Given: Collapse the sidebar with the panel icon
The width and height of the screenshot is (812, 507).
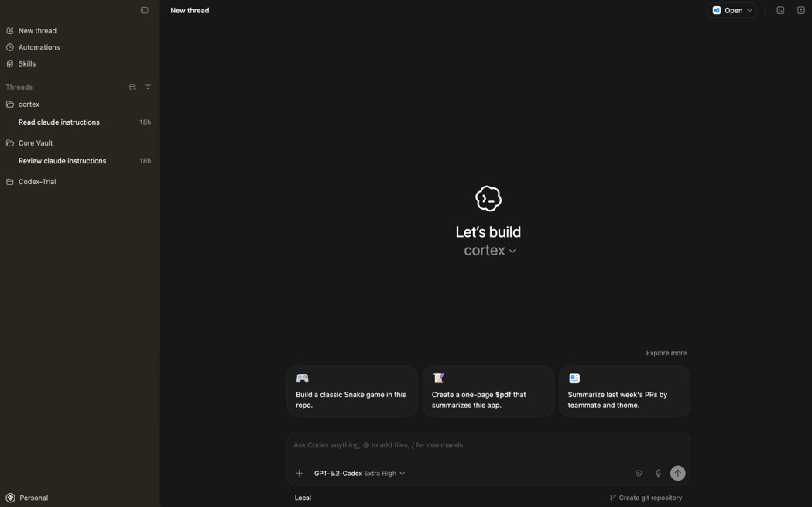Looking at the screenshot, I should point(145,10).
